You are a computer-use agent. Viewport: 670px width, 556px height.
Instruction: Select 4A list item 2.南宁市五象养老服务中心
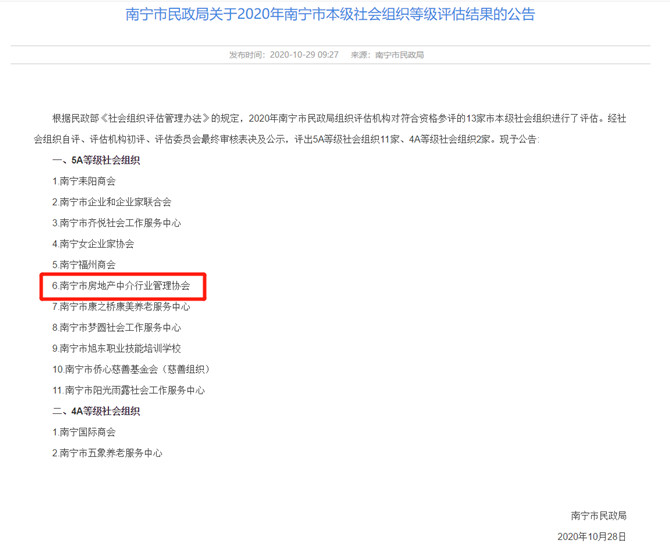pyautogui.click(x=107, y=453)
